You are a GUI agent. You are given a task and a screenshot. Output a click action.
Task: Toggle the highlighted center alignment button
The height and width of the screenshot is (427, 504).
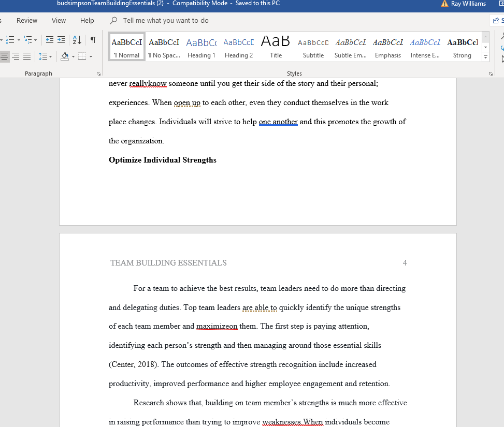coord(4,56)
